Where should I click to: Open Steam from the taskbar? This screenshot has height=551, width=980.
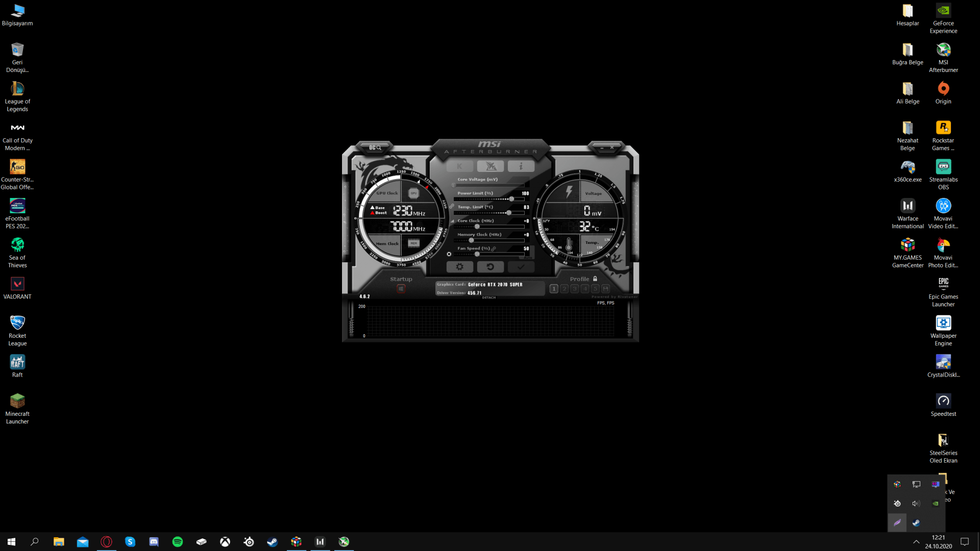point(273,542)
